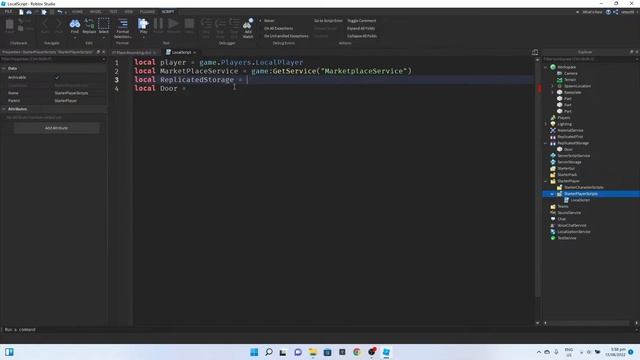Collapse the ReplicatedStorage node
640x360 pixels.
546,143
